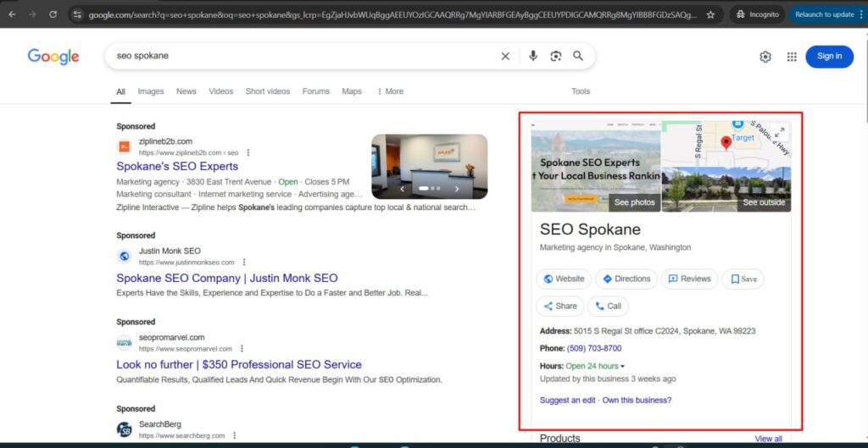868x448 pixels.
Task: Call SEO Spokane using Call button
Action: tap(608, 306)
